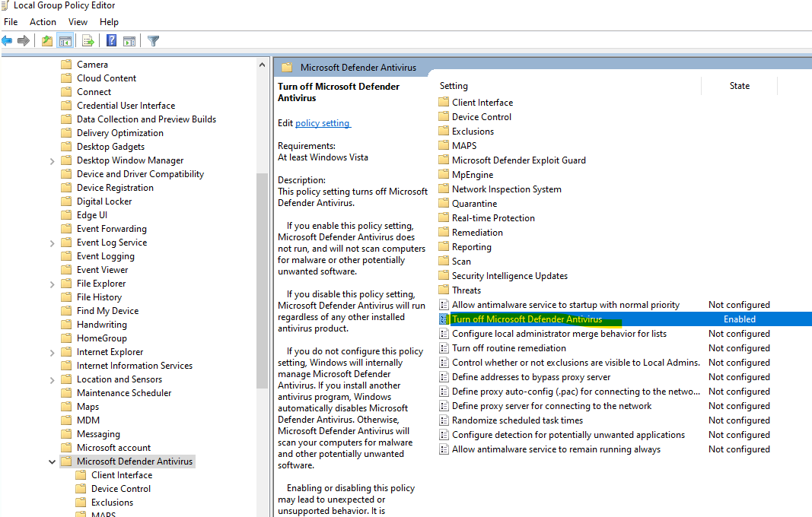Viewport: 812px width, 517px height.
Task: Select Data Collection and Preview Builds folder
Action: (x=147, y=119)
